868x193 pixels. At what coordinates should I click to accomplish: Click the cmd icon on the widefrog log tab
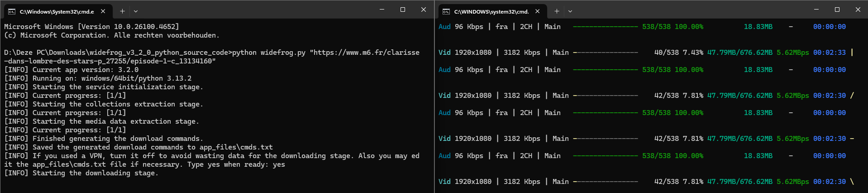pos(12,11)
